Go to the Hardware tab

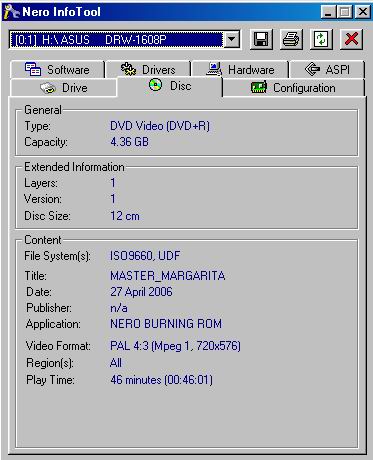tap(240, 70)
